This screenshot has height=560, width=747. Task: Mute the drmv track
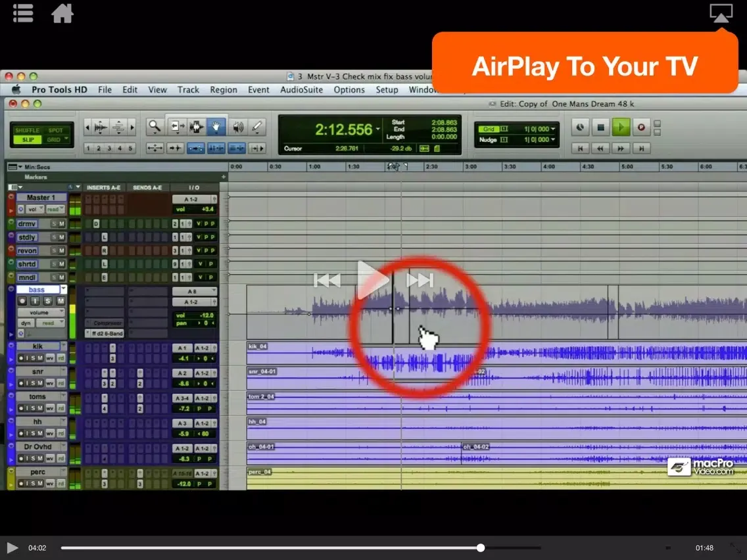(x=61, y=224)
